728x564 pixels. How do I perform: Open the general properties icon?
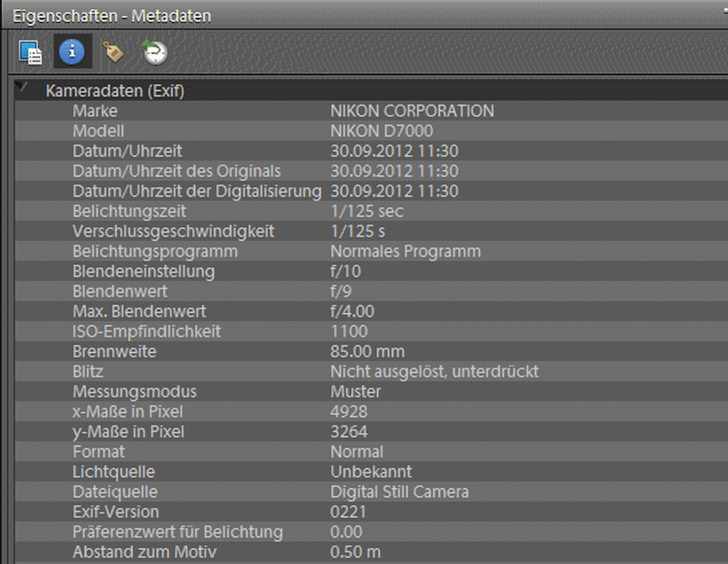[x=31, y=52]
